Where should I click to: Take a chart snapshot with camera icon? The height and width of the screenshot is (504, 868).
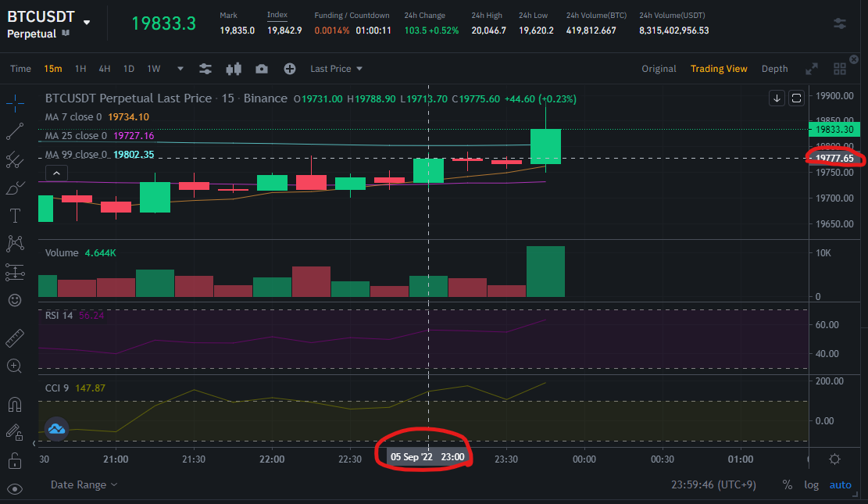pyautogui.click(x=262, y=69)
